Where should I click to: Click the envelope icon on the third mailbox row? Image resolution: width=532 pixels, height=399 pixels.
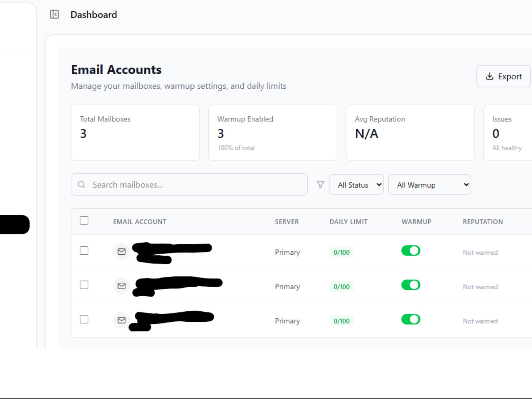(121, 320)
